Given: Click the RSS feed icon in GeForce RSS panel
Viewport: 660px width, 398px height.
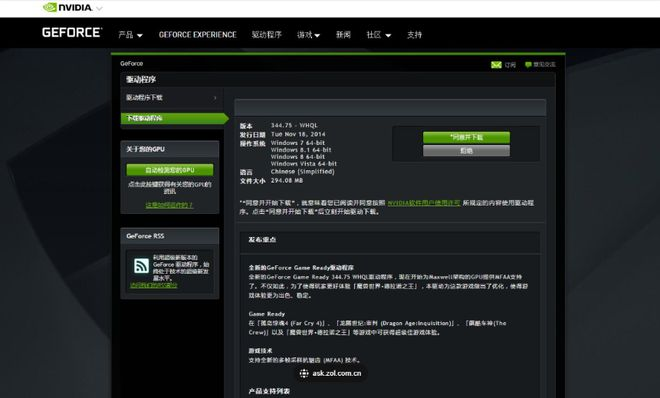Looking at the screenshot, I should point(141,266).
